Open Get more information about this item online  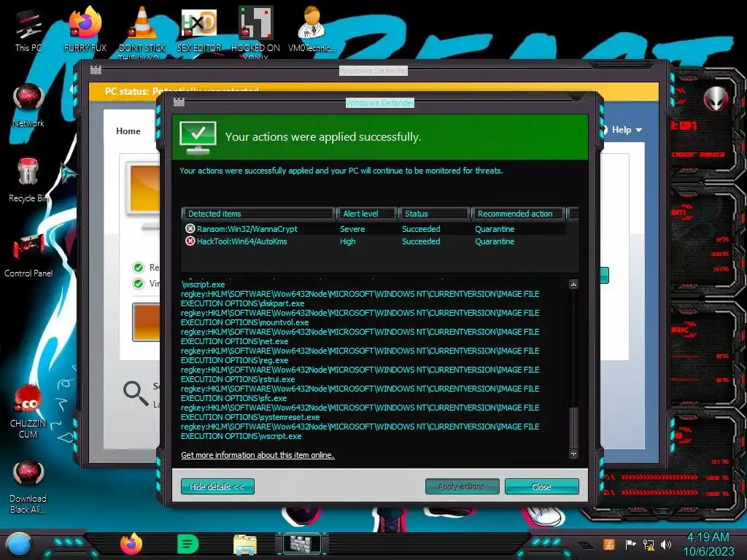point(258,455)
